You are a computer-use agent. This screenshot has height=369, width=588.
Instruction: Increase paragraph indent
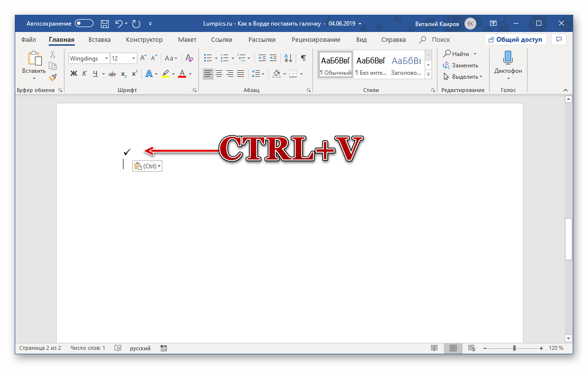click(x=273, y=58)
